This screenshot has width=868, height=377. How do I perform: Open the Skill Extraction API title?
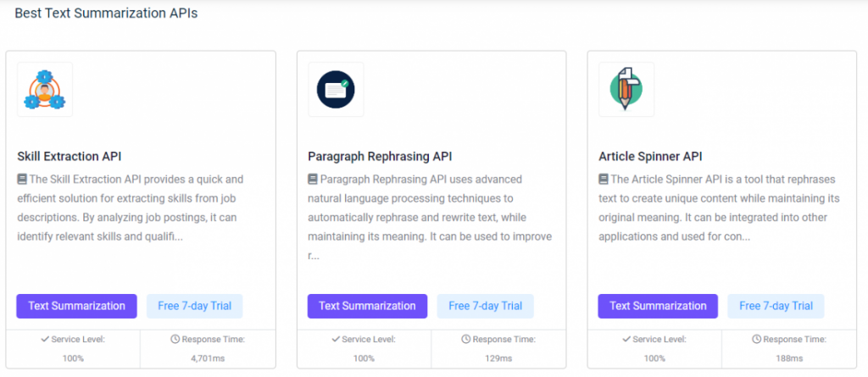(x=70, y=157)
